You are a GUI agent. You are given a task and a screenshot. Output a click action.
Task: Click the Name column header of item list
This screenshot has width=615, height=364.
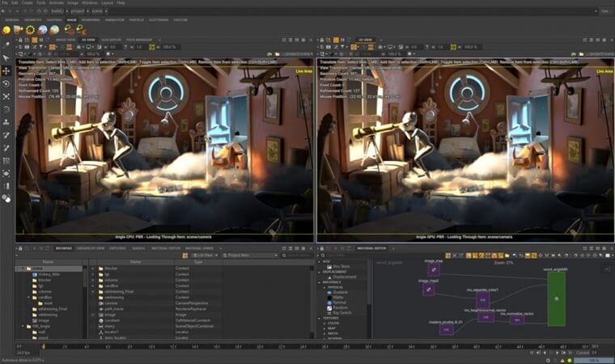pyautogui.click(x=135, y=261)
